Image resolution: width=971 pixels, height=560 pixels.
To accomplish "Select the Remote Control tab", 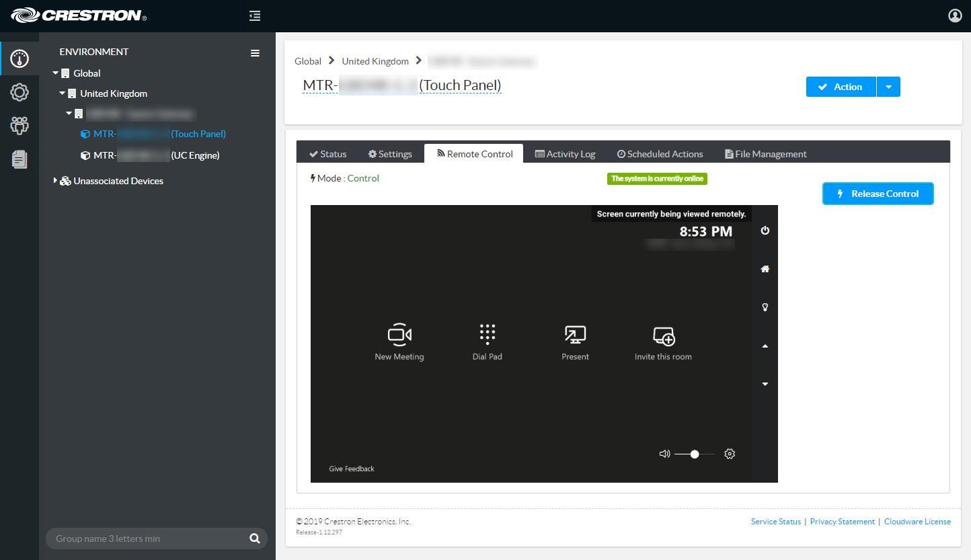I will [x=474, y=153].
